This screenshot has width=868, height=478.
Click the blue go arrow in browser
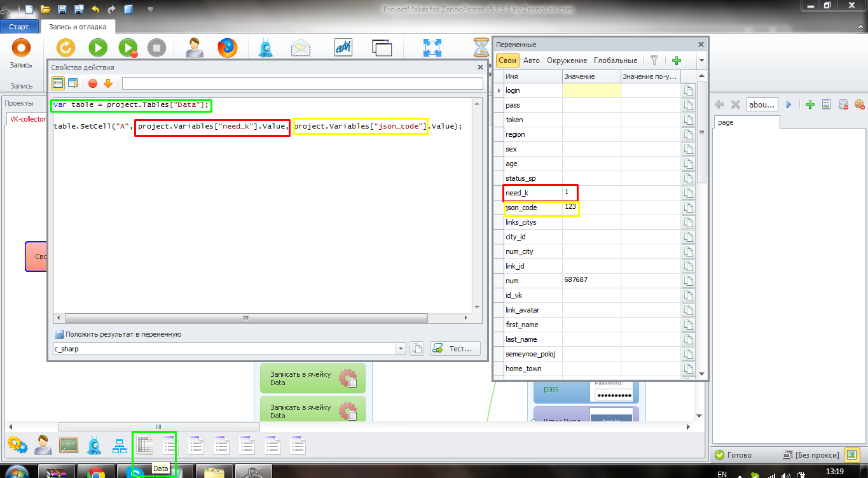(x=789, y=104)
